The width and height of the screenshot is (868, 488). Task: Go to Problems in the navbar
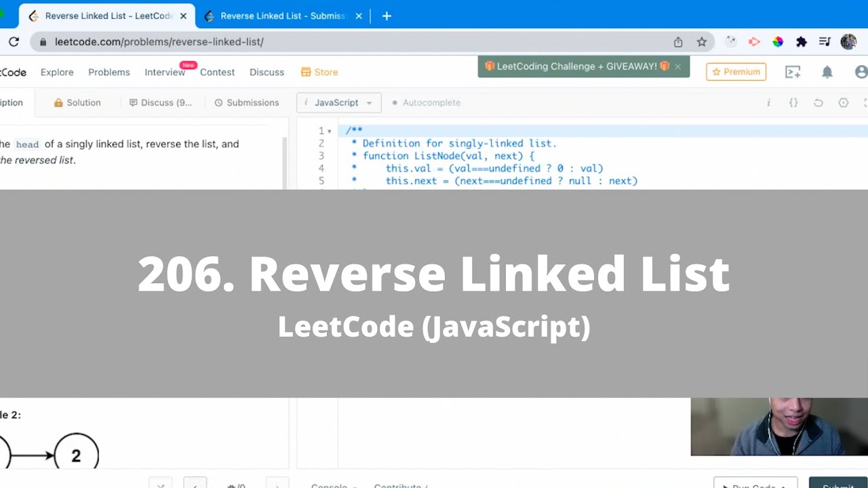[109, 72]
